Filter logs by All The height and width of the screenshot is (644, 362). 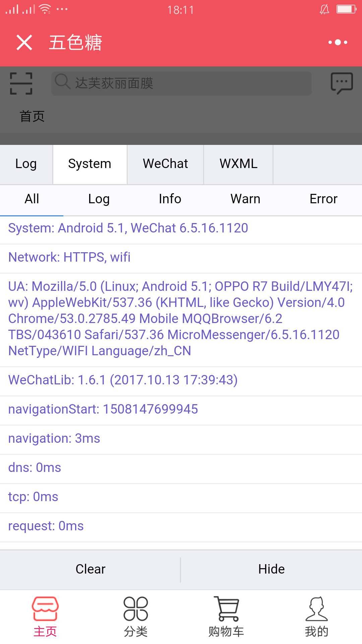[x=32, y=199]
